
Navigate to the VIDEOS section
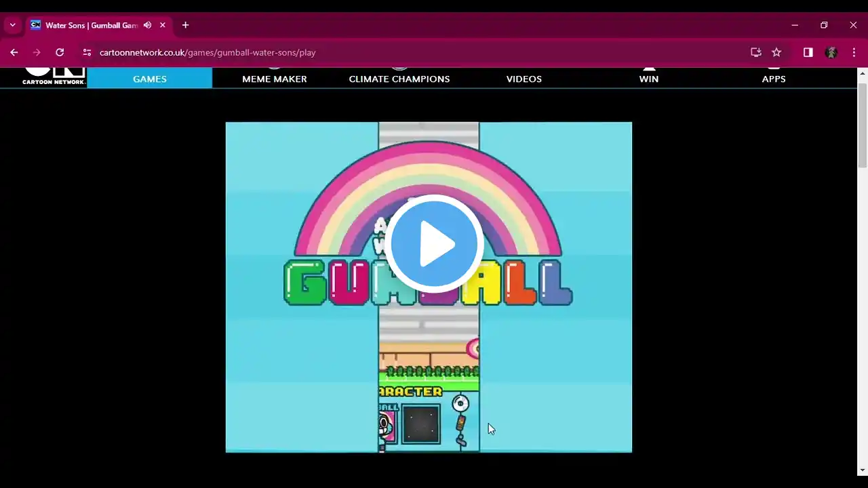point(524,78)
